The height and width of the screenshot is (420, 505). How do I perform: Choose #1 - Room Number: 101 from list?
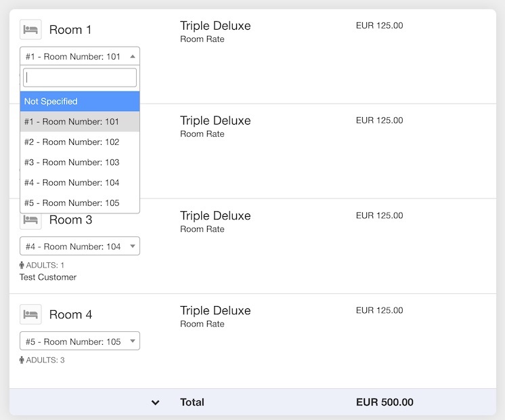tap(80, 121)
